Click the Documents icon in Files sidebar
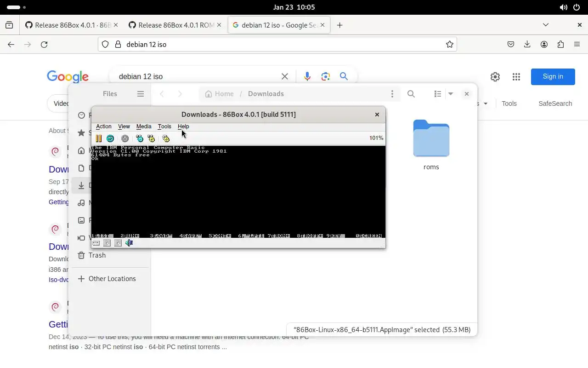 coord(81,168)
